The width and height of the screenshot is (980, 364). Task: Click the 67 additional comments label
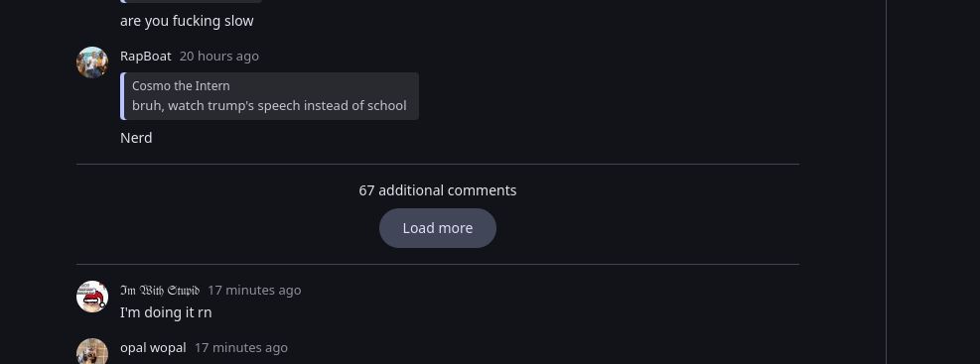click(438, 190)
